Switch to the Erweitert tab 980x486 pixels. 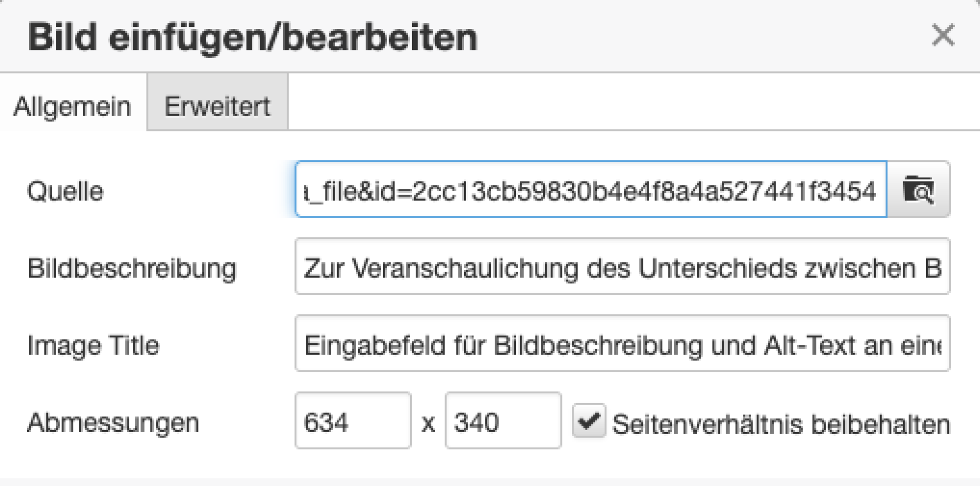point(217,104)
